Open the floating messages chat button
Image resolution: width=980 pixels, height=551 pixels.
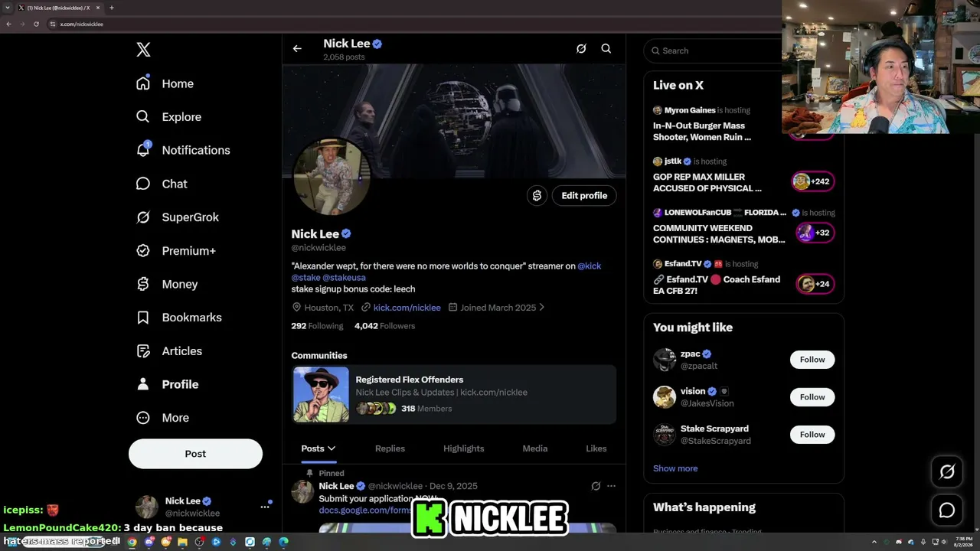coord(947,510)
